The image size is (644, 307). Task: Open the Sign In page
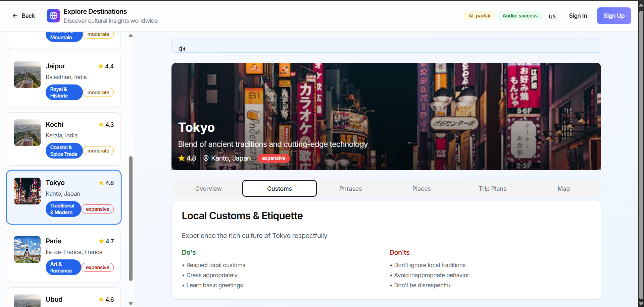[578, 16]
